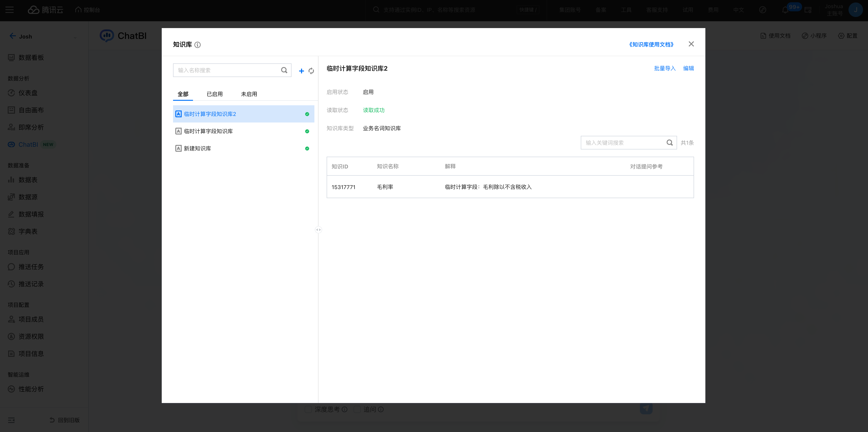This screenshot has height=432, width=868.
Task: Click the panel splitter collapse handle
Action: (318, 230)
